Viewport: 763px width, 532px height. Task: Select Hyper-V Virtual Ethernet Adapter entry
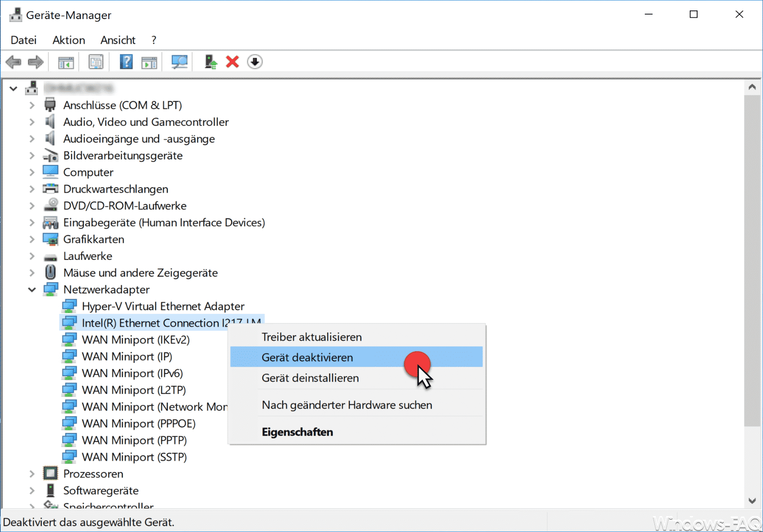(x=163, y=306)
